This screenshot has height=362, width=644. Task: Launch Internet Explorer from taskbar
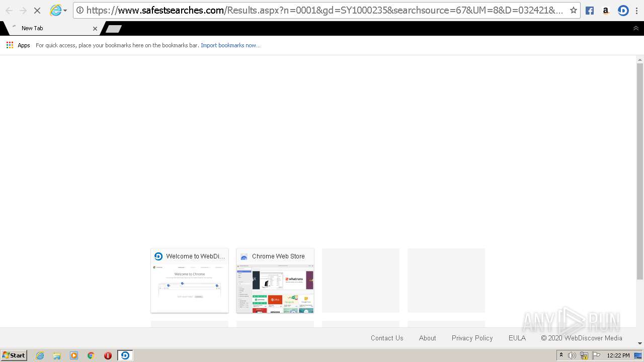click(40, 355)
